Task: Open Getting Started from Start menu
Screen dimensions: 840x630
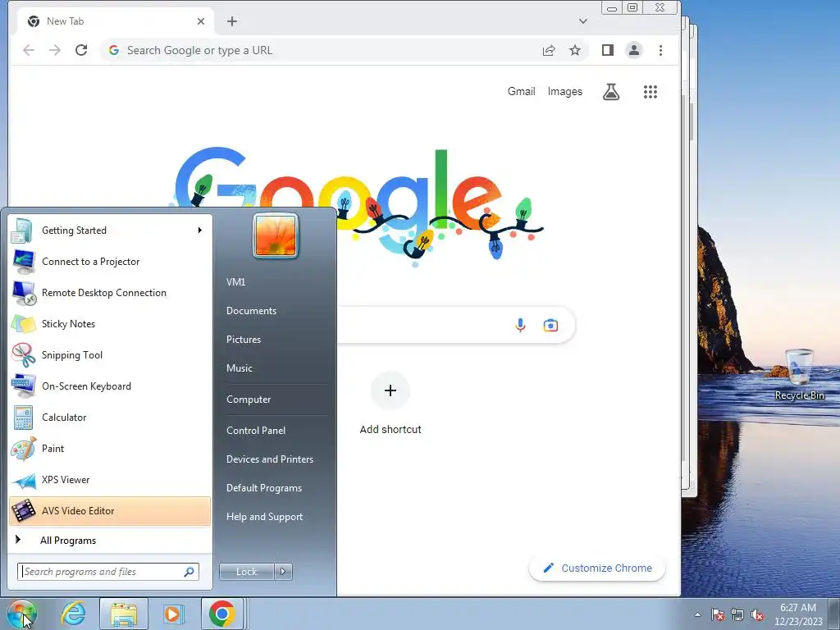Action: click(x=110, y=231)
